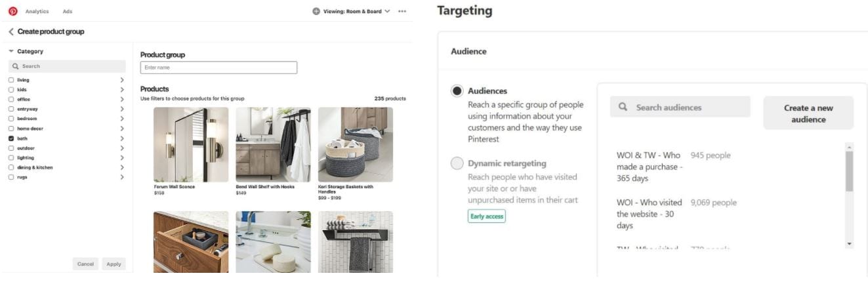Click the Apply button
This screenshot has height=284, width=868.
coord(114,264)
